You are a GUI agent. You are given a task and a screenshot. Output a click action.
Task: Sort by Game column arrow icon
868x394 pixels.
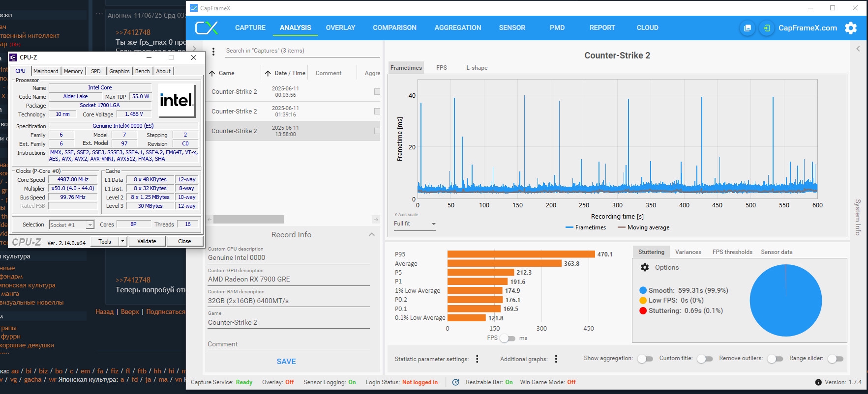[212, 73]
